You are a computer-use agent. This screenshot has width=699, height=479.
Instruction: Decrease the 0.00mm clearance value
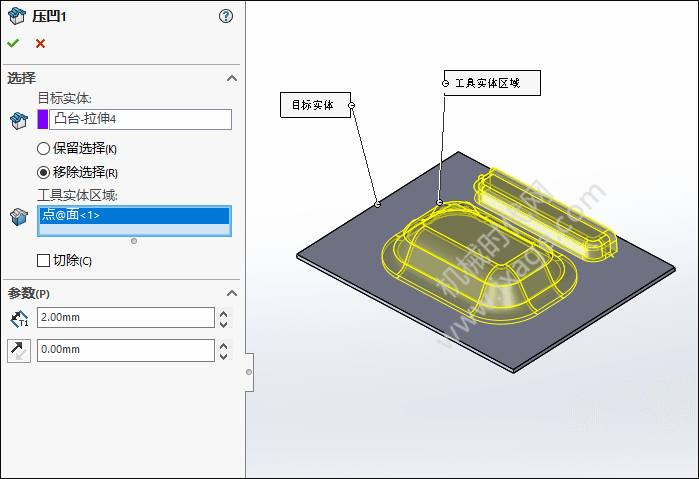(224, 356)
